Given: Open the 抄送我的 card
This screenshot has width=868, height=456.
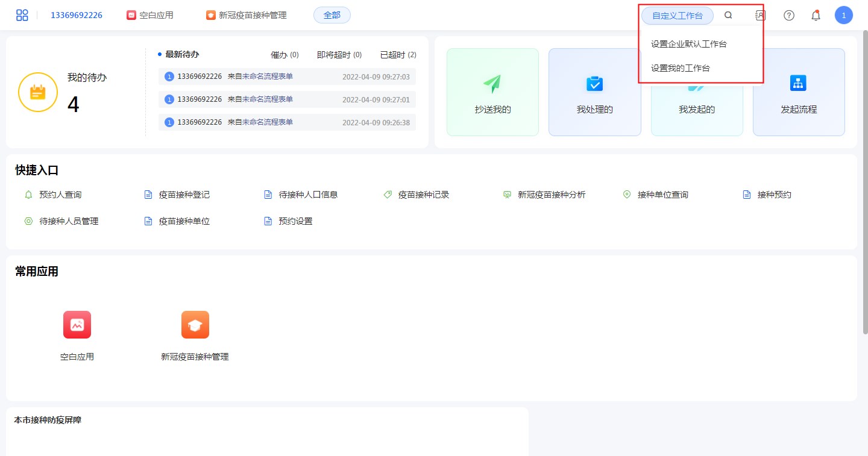Looking at the screenshot, I should point(492,92).
